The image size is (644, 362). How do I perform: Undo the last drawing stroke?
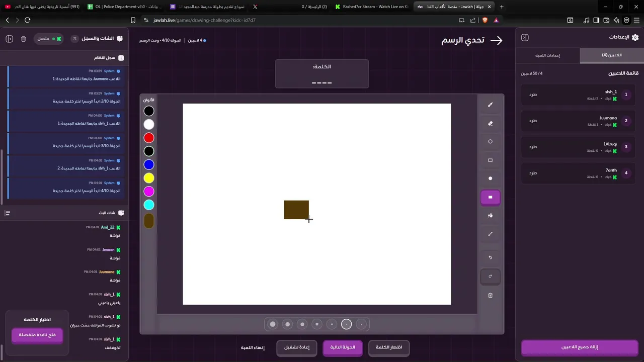click(490, 257)
